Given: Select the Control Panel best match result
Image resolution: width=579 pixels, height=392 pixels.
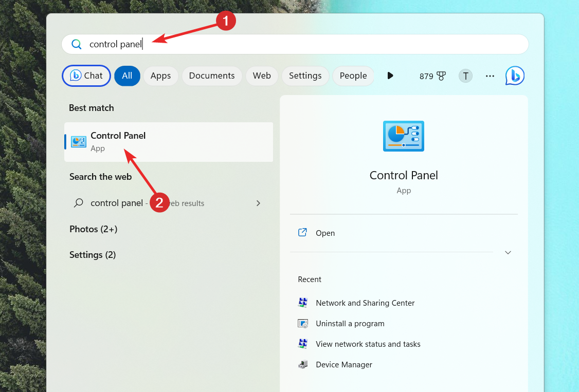Looking at the screenshot, I should (x=169, y=142).
